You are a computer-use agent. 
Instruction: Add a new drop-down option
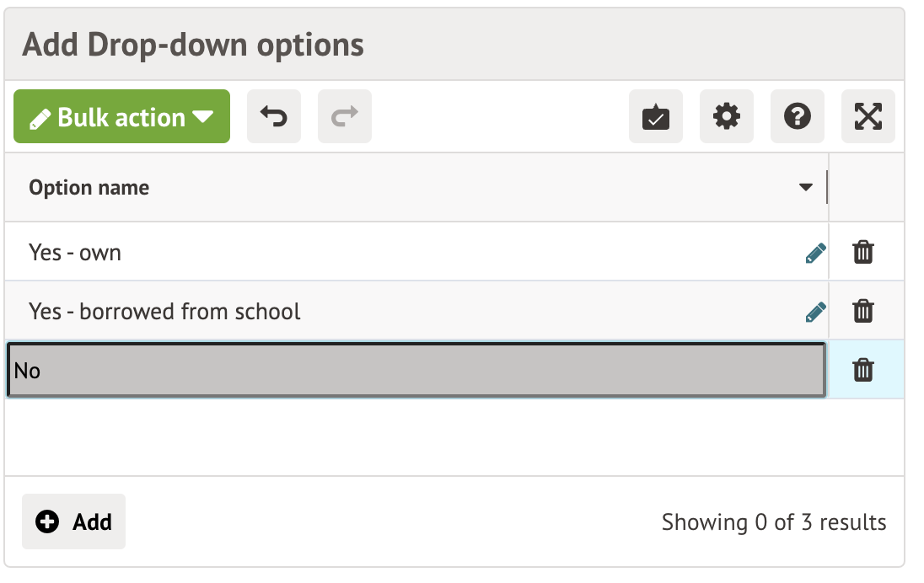74,521
